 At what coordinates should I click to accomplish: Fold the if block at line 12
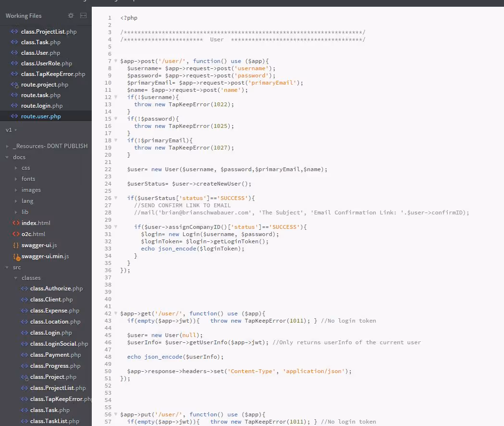[116, 97]
